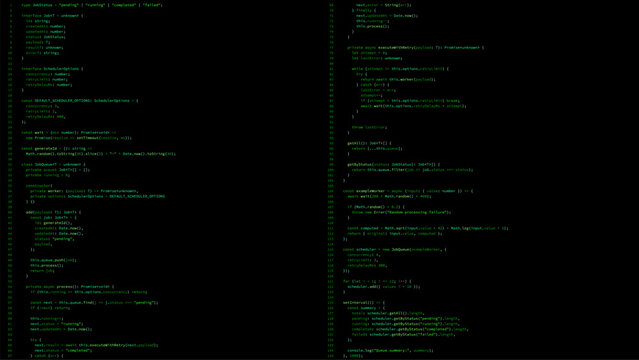Screen dimensions: 639x360
Task: Click the 'next.status = "running";' line
Action: [x=57, y=323]
